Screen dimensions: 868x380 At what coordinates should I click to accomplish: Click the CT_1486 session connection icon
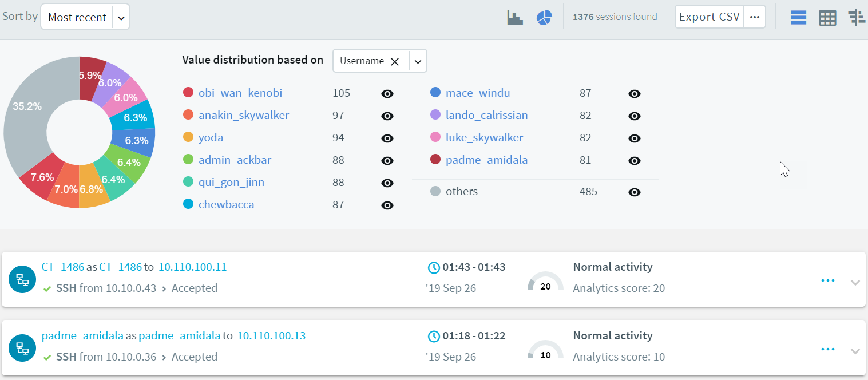point(22,279)
